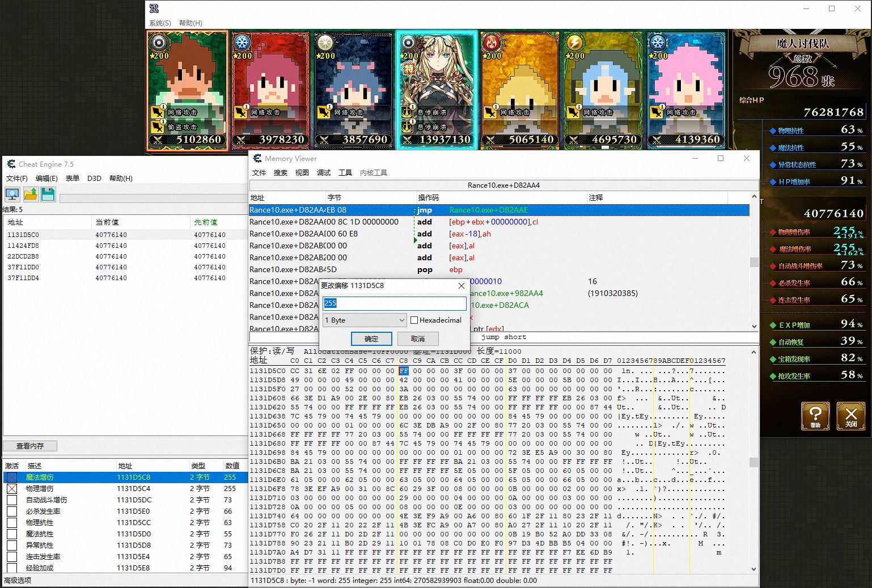The height and width of the screenshot is (588, 872).
Task: Select the first brown-haired character card
Action: point(188,91)
